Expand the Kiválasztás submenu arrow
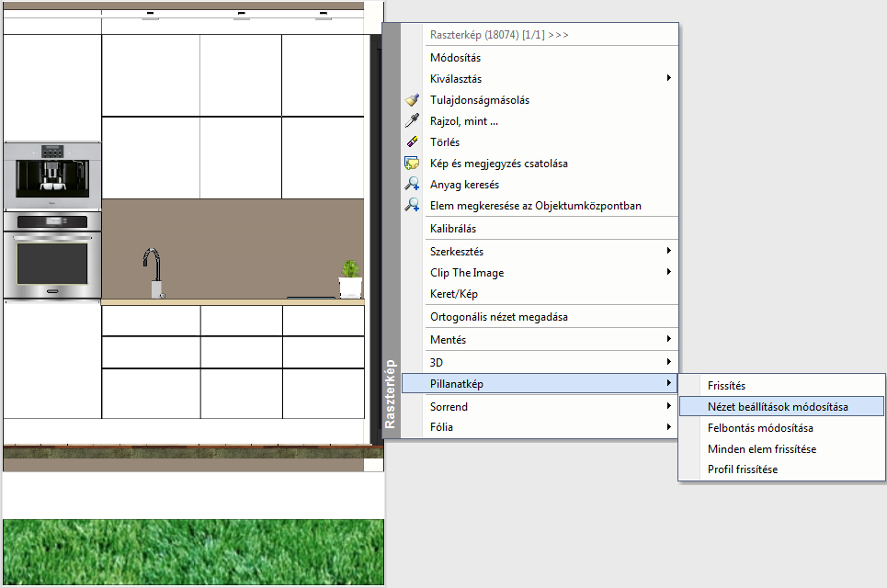This screenshot has width=887, height=588. point(668,79)
